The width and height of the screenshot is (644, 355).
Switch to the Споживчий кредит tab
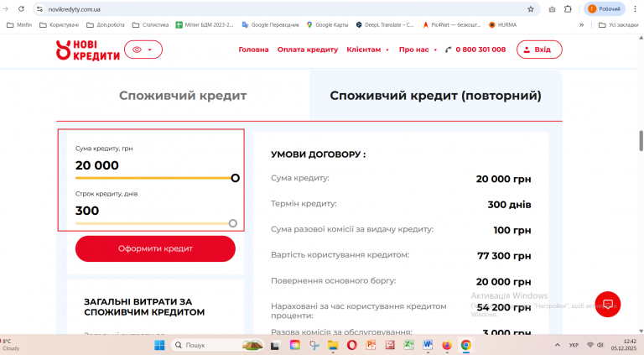point(183,96)
